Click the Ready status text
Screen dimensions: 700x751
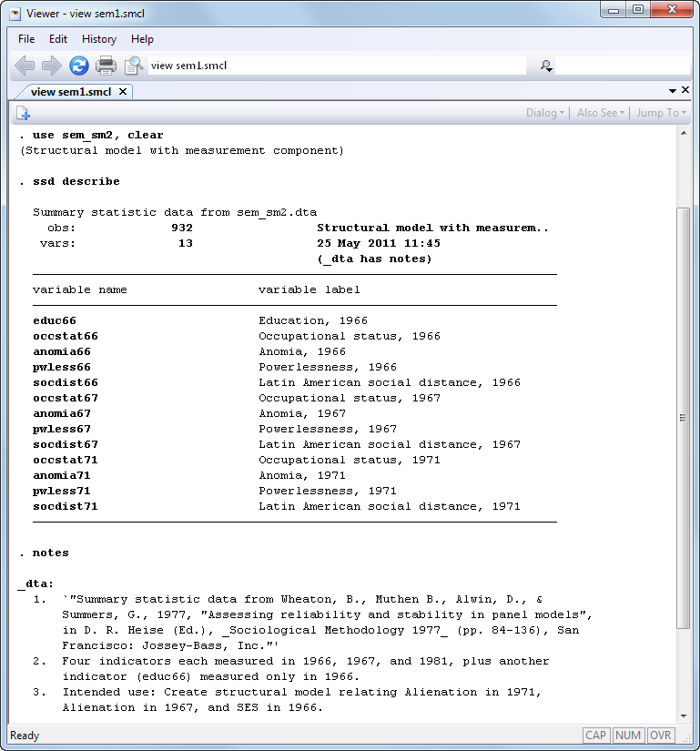(x=25, y=736)
